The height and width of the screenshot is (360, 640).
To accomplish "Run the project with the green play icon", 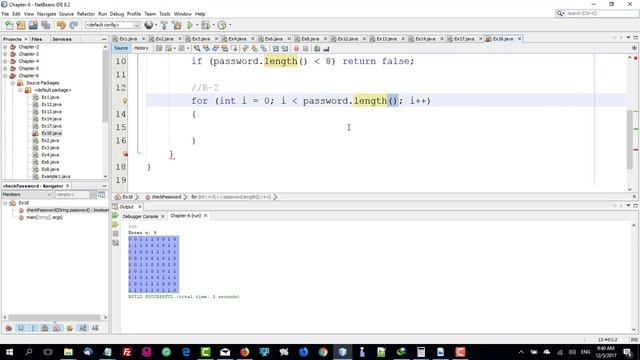I will (x=190, y=25).
